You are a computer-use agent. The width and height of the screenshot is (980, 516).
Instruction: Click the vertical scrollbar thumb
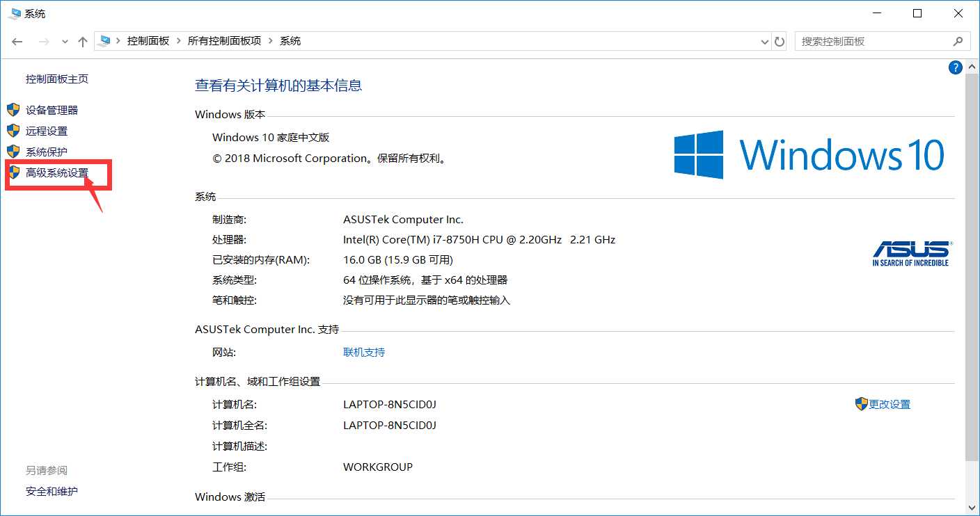(x=972, y=268)
